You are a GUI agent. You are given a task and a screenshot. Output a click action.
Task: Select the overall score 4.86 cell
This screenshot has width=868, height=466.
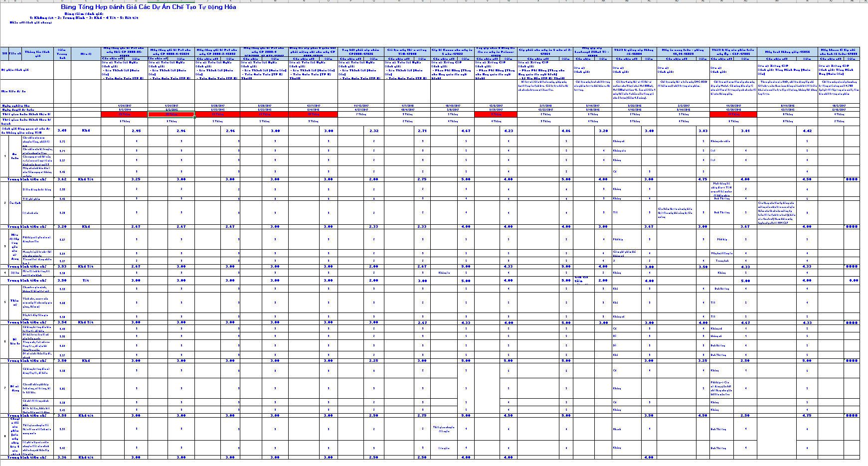tap(566, 131)
